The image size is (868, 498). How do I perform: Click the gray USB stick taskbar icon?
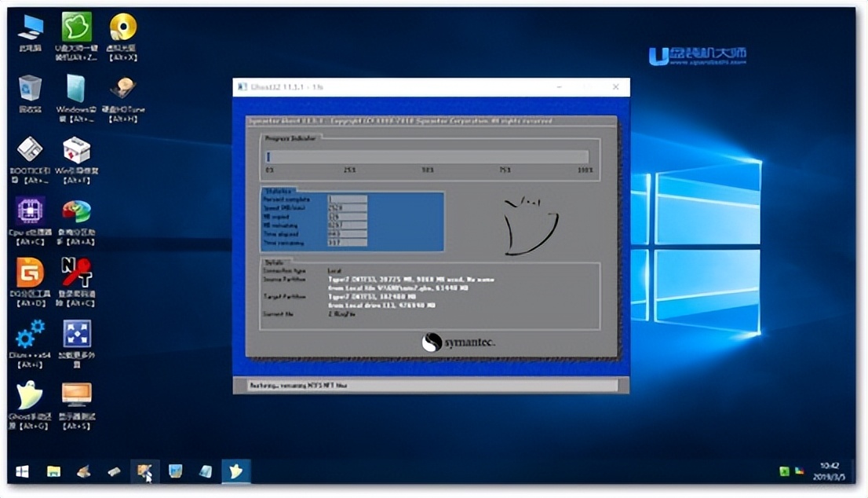pyautogui.click(x=114, y=471)
